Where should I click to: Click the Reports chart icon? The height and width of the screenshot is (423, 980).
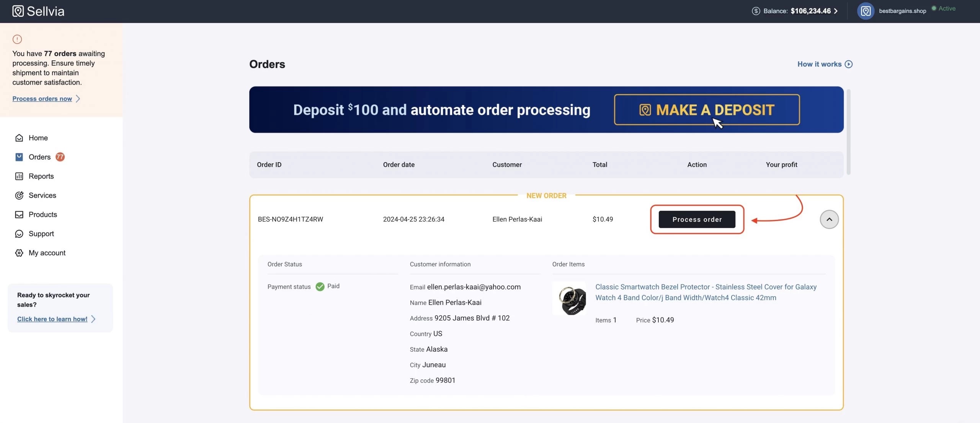click(x=19, y=176)
